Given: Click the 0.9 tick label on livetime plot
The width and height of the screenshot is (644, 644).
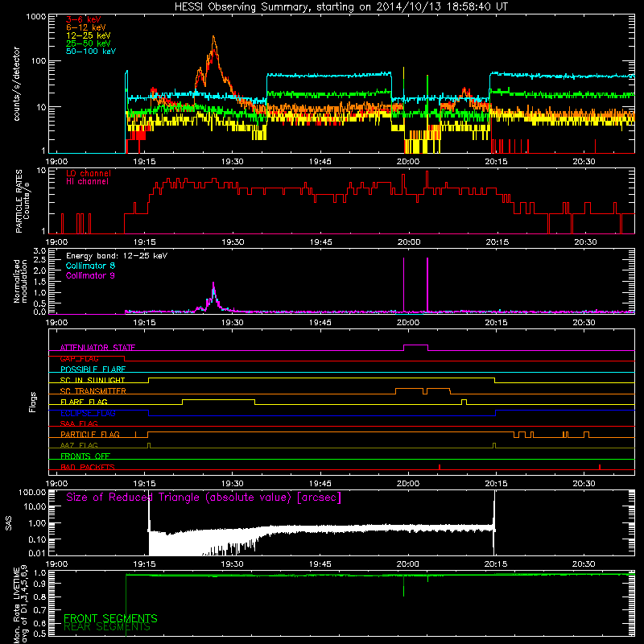Looking at the screenshot, I should 39,584.
